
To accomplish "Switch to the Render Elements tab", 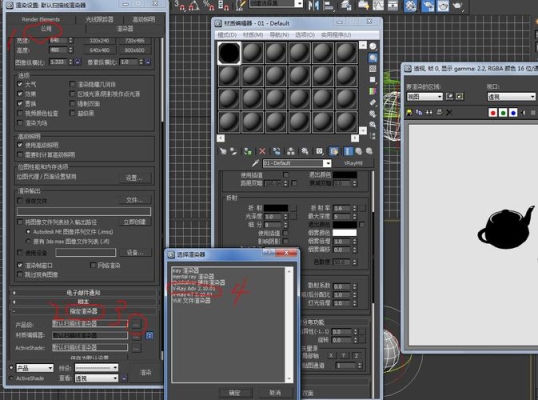I will [x=40, y=19].
